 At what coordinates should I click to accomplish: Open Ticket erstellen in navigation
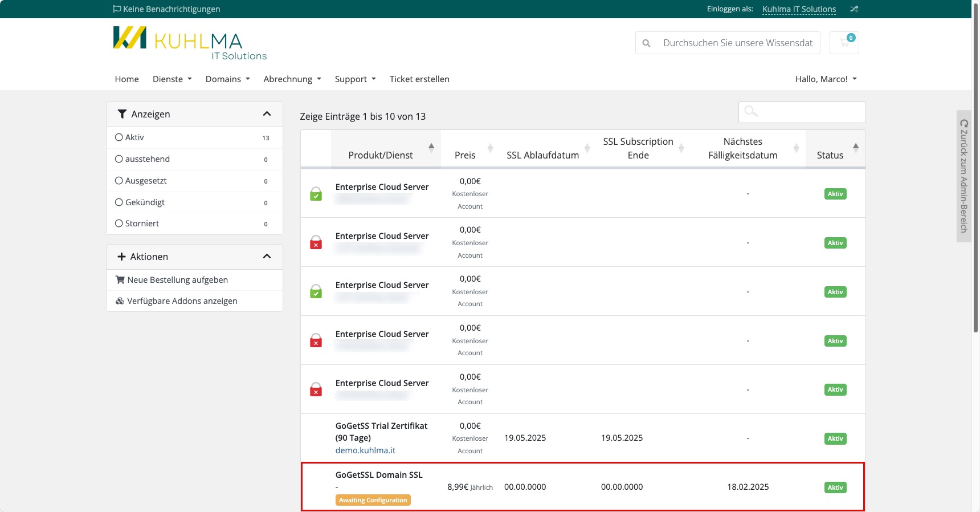point(419,79)
